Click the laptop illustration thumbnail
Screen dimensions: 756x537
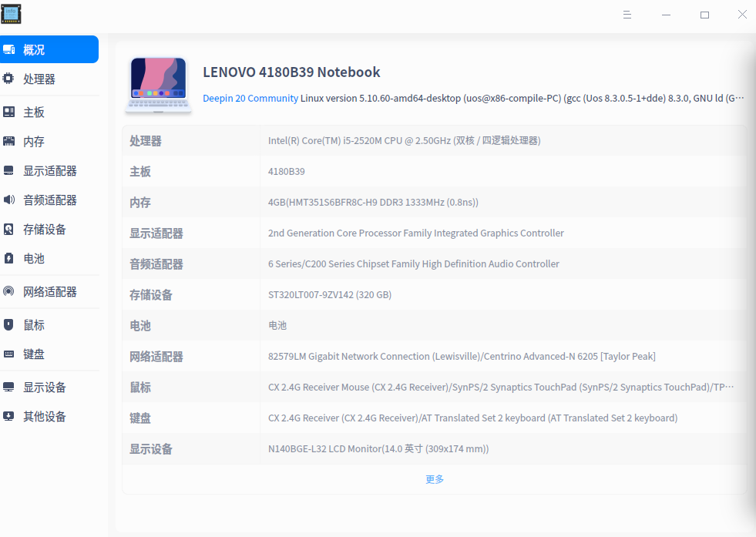[x=158, y=86]
